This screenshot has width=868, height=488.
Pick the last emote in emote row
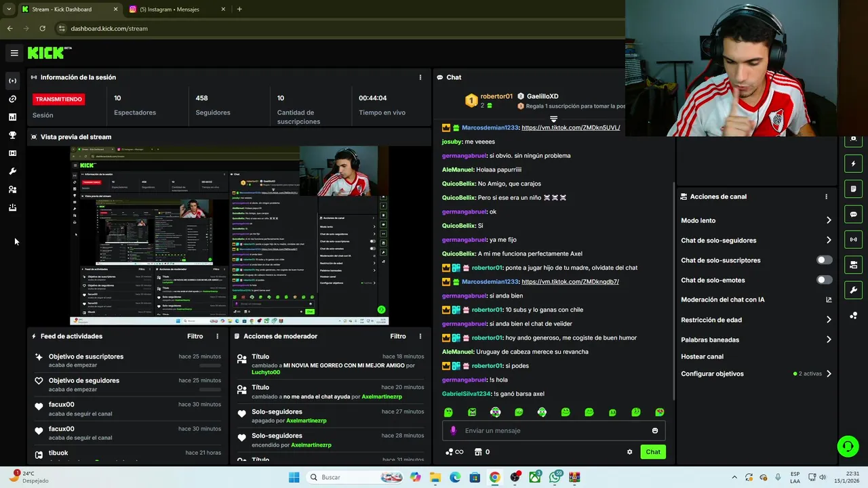point(659,412)
